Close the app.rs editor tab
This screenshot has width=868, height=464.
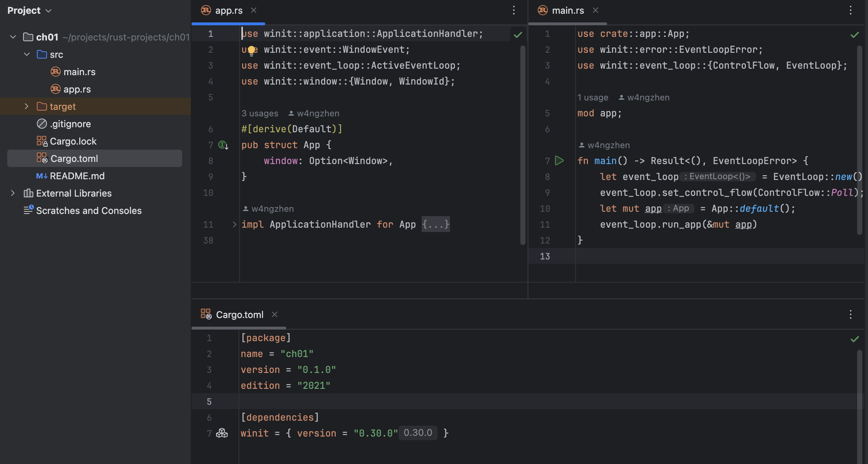tap(254, 10)
